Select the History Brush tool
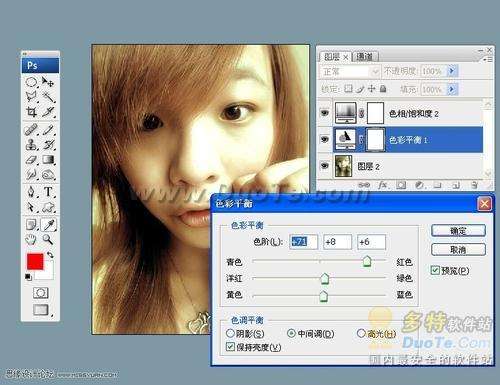 point(48,145)
